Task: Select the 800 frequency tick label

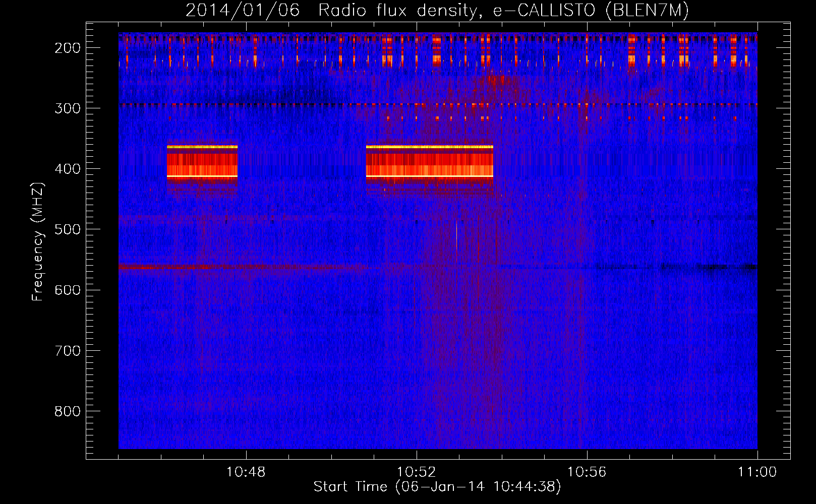Action: [x=68, y=411]
